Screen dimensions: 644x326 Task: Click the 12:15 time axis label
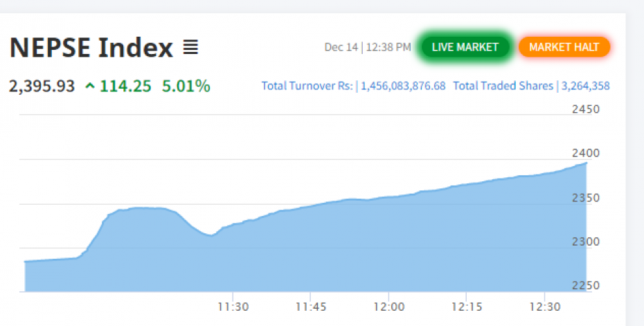[467, 307]
